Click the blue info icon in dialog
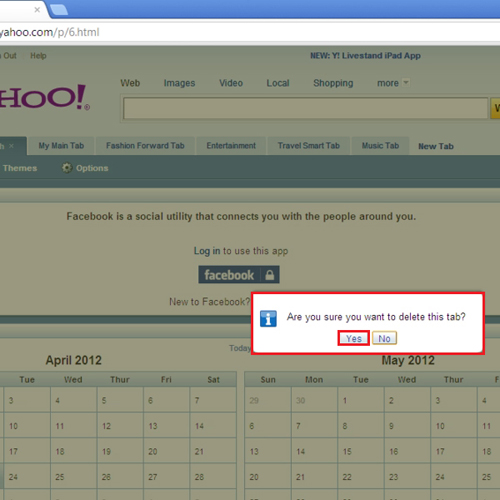Viewport: 500px width, 500px height. (268, 319)
